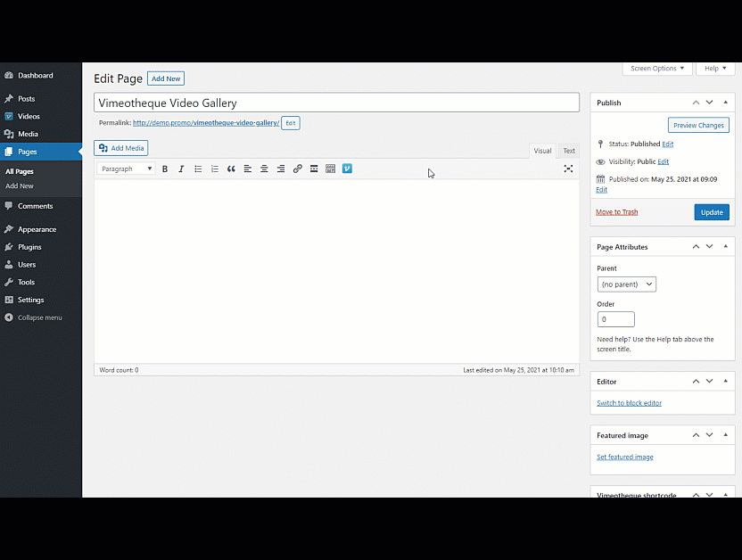Move Page Attributes box up
Image resolution: width=742 pixels, height=560 pixels.
pos(696,247)
